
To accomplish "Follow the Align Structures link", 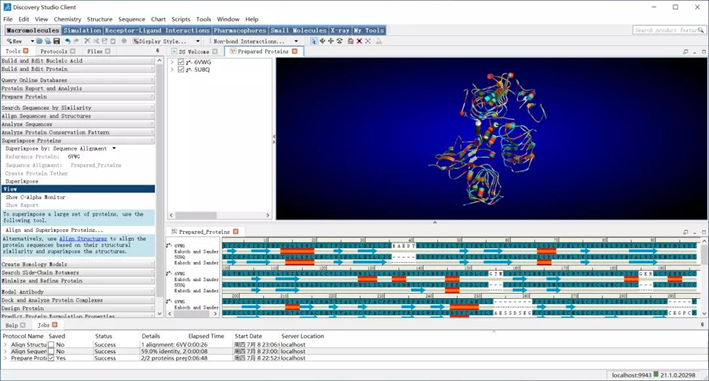I will (x=83, y=239).
